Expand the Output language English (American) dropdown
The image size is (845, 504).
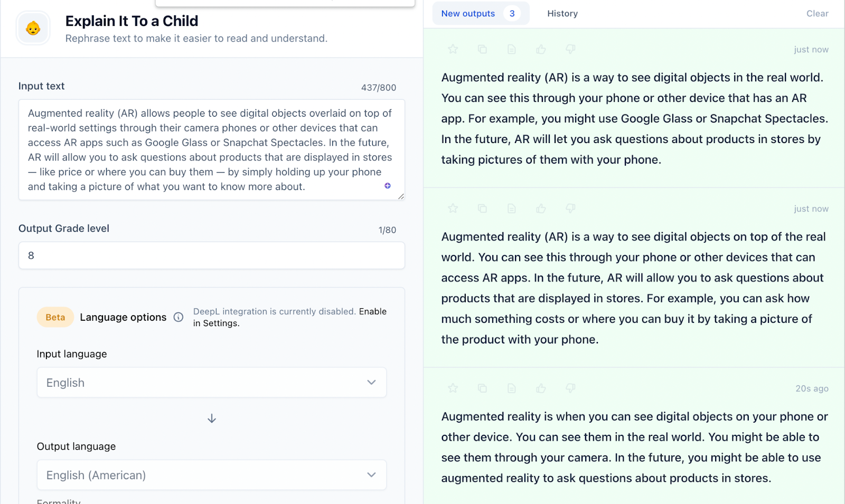coord(211,475)
